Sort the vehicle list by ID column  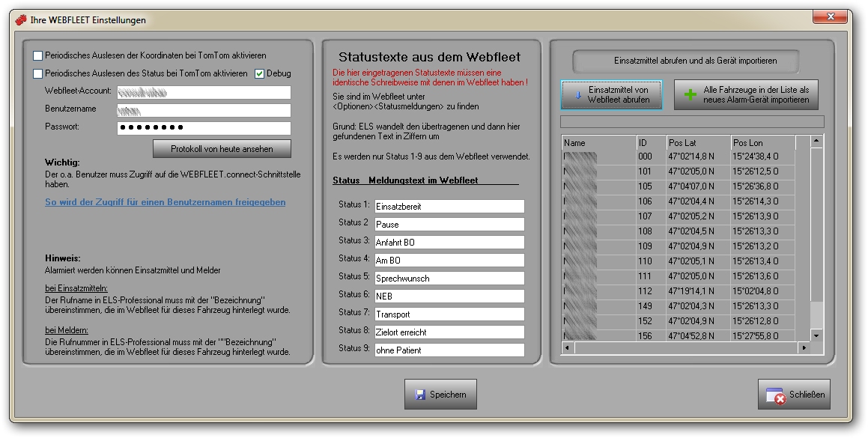(652, 142)
